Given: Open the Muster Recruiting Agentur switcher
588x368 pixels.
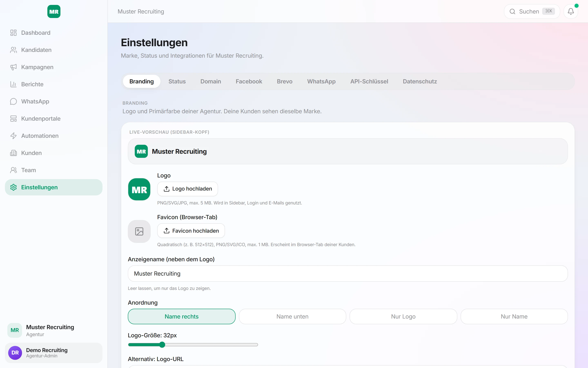Looking at the screenshot, I should (53, 330).
